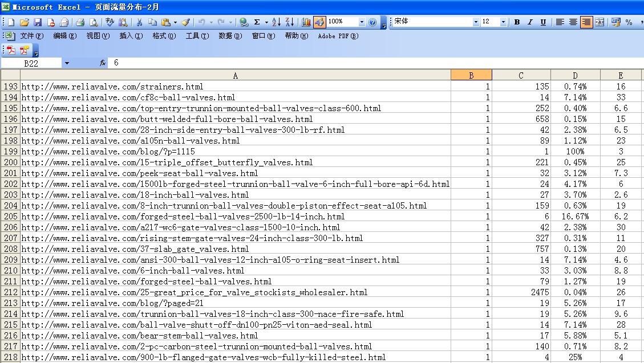Click the Print Preview icon
This screenshot has width=644, height=363.
pos(93,22)
